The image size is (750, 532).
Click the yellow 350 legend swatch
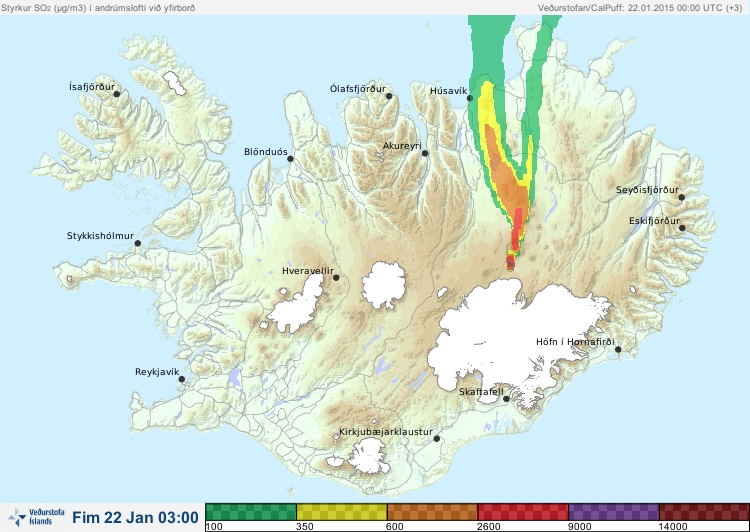click(342, 512)
